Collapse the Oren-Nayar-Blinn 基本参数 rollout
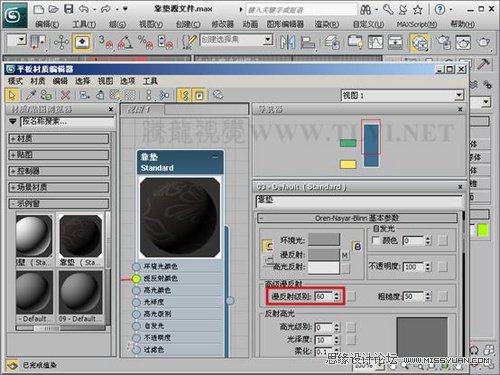Screen dimensions: 500x375 pos(357,218)
